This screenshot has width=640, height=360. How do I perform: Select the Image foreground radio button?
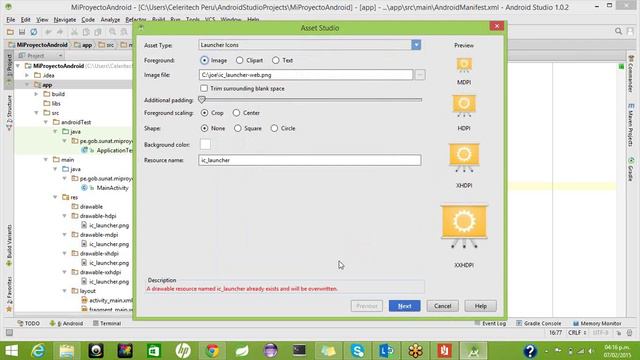coord(204,60)
